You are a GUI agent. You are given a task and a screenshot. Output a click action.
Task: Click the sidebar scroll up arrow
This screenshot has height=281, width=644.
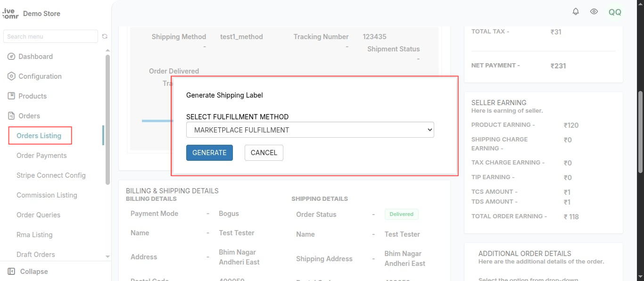click(x=107, y=50)
